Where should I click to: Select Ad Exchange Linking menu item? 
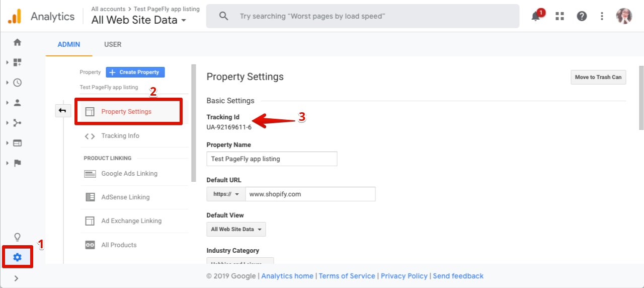(x=134, y=221)
